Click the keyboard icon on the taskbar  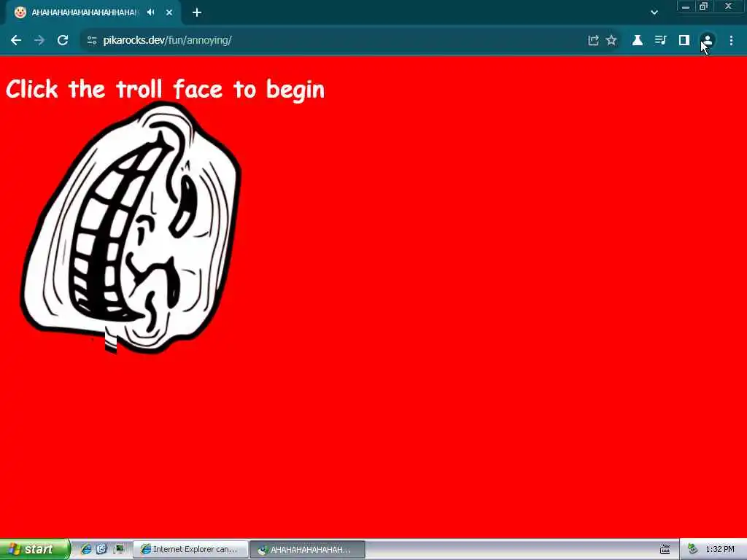pos(665,550)
